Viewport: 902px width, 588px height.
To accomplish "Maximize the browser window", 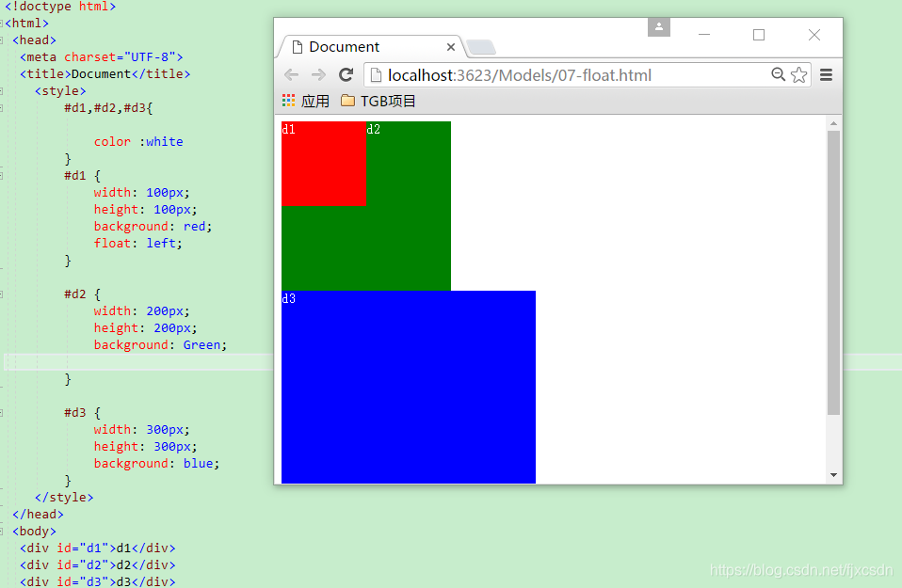I will coord(759,35).
